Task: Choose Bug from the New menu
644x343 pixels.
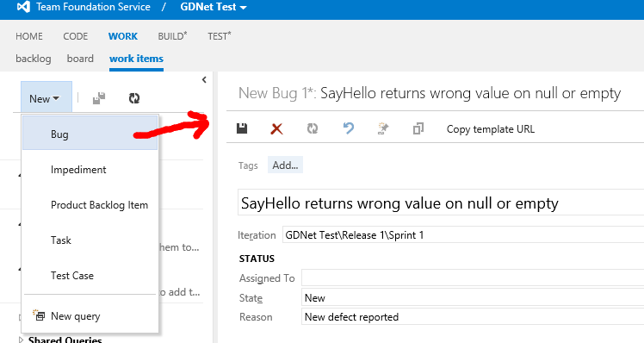Action: click(90, 133)
